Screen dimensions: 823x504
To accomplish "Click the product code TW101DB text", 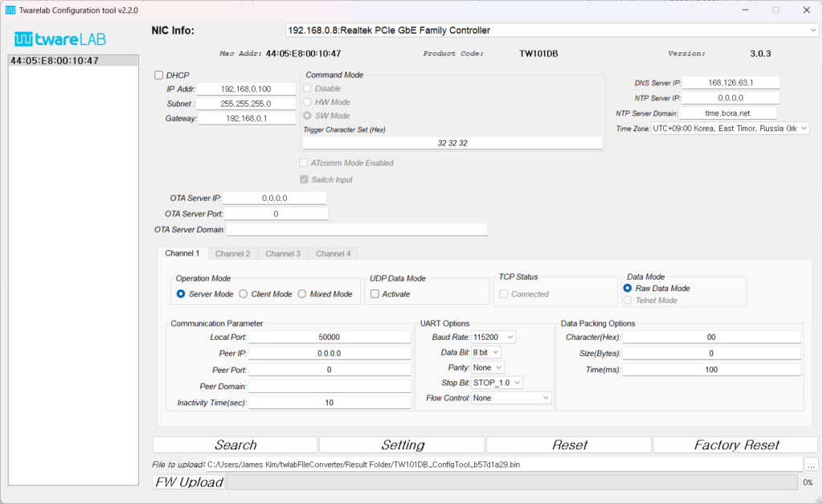I will click(x=538, y=54).
